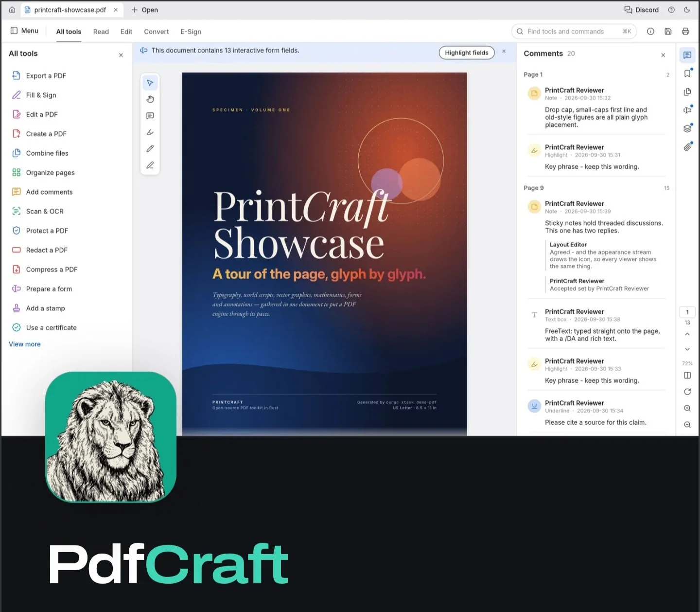Zoom in on the document
This screenshot has height=612, width=700.
(687, 408)
